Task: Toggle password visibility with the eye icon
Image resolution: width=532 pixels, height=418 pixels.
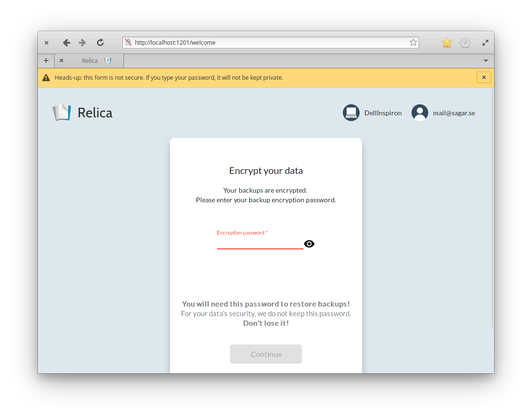Action: (309, 244)
